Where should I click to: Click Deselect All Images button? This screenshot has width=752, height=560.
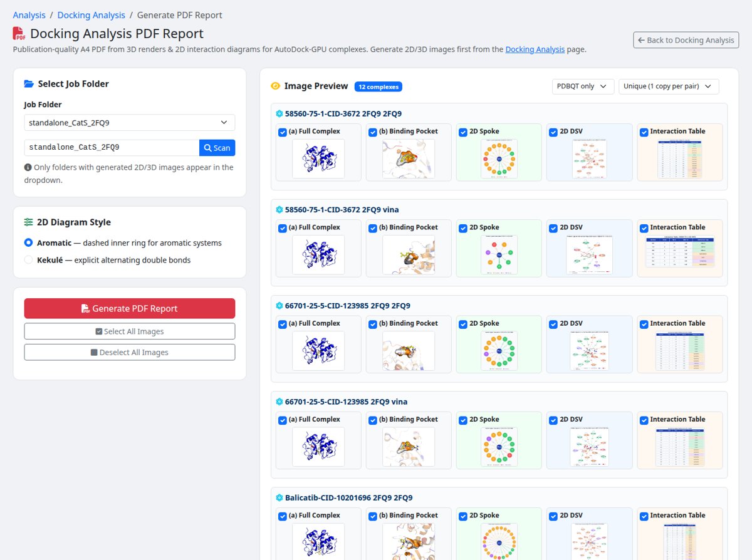(x=130, y=352)
